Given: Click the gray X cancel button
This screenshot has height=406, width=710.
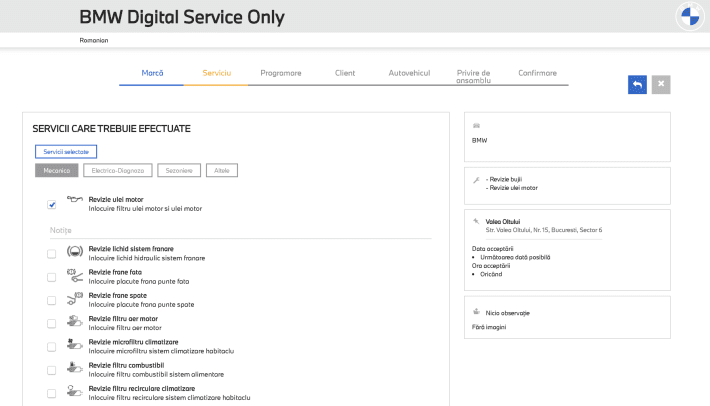Looking at the screenshot, I should coord(659,87).
